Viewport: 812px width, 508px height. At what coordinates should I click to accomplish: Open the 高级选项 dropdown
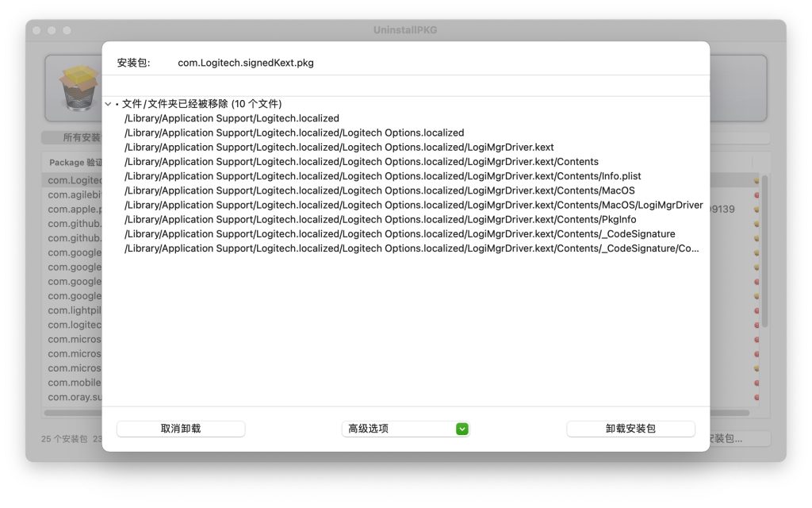[x=405, y=429]
